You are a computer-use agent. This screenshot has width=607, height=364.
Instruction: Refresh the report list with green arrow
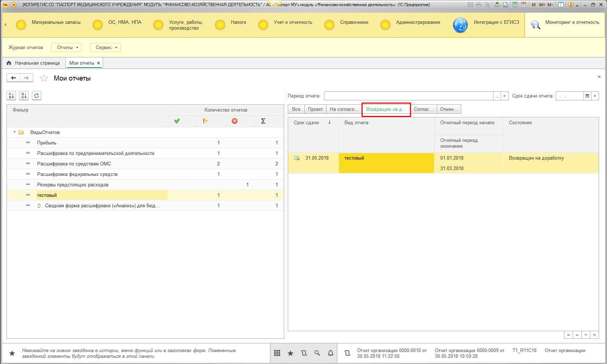[x=37, y=96]
